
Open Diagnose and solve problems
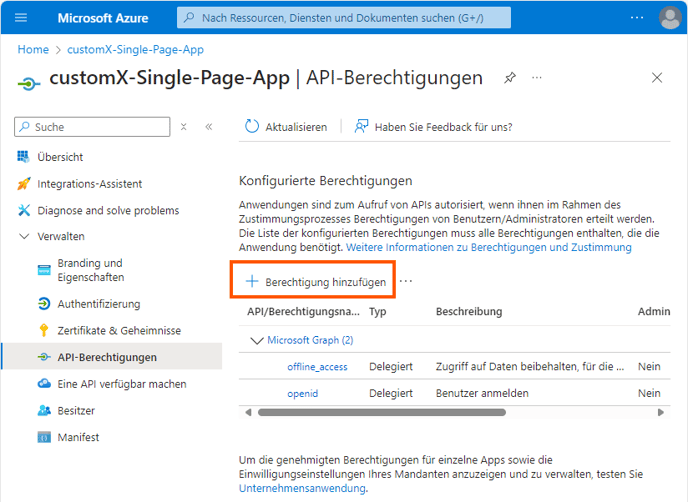(108, 211)
